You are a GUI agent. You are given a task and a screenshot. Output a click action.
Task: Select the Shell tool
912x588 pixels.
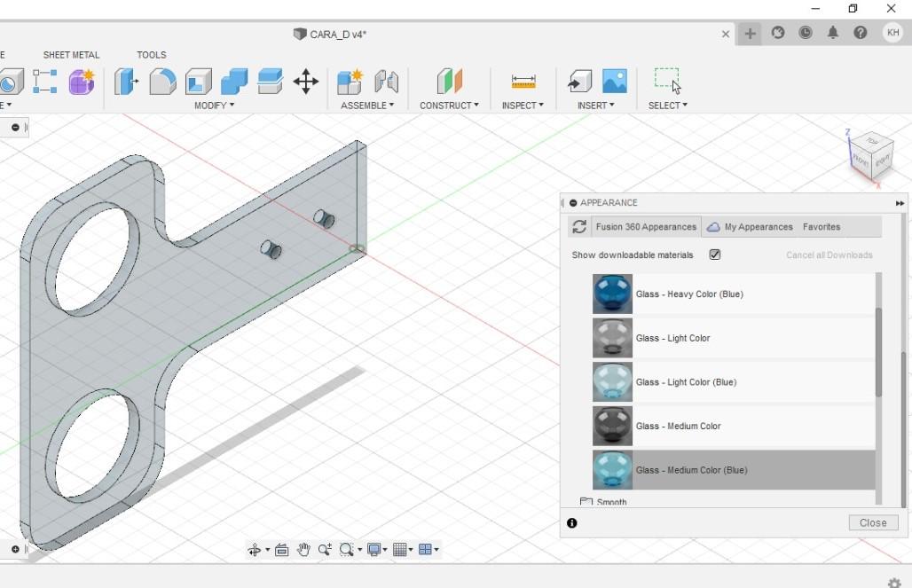click(199, 82)
